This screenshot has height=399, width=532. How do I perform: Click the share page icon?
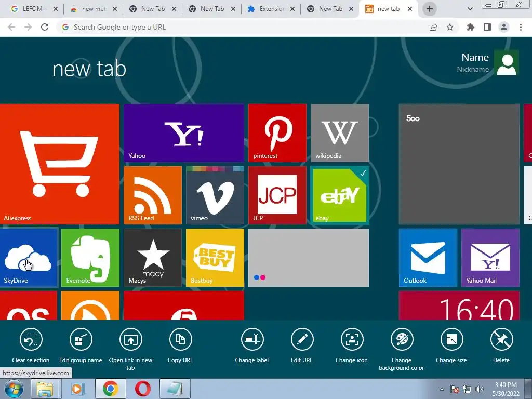click(433, 27)
